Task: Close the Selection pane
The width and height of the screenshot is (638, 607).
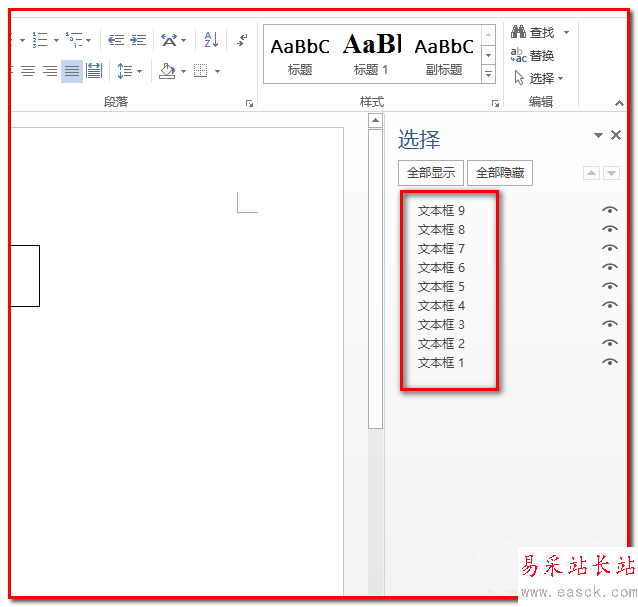Action: coord(616,135)
